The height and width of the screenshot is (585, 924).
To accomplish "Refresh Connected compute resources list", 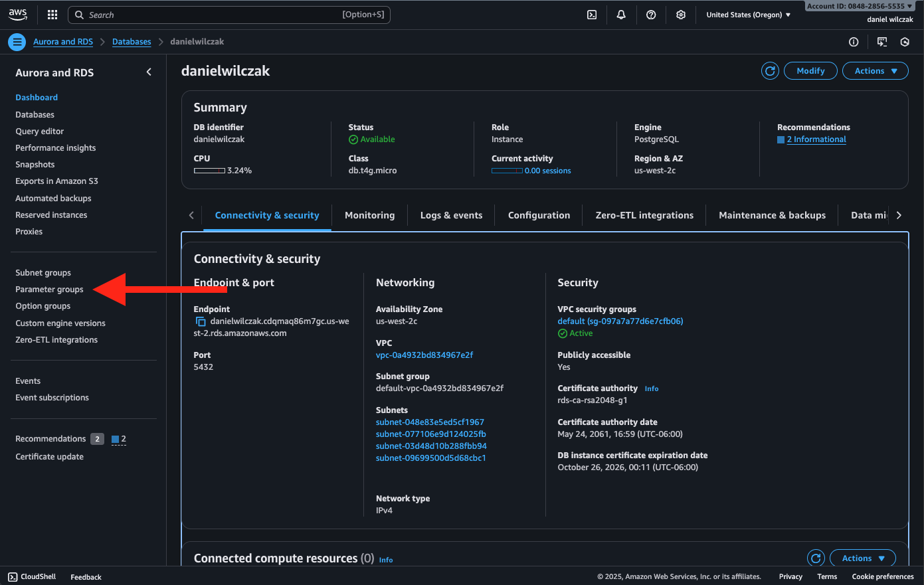I will [816, 558].
